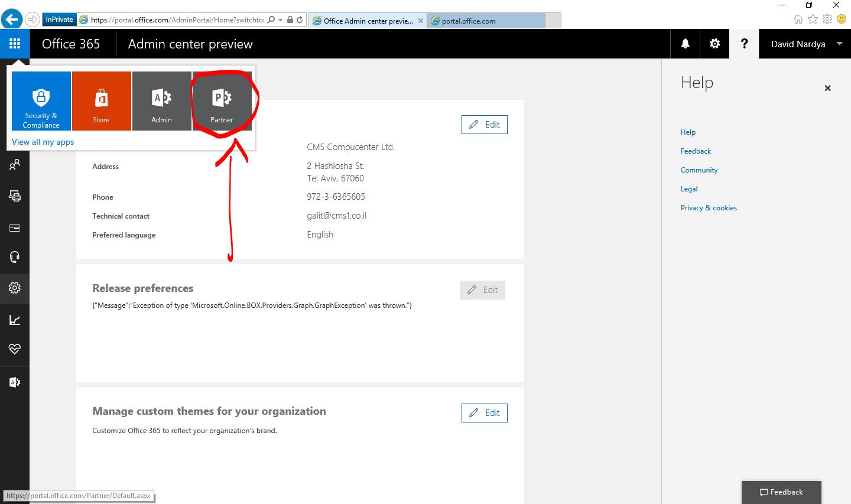Open browser Favorites star icon
The image size is (851, 504).
coord(813,19)
